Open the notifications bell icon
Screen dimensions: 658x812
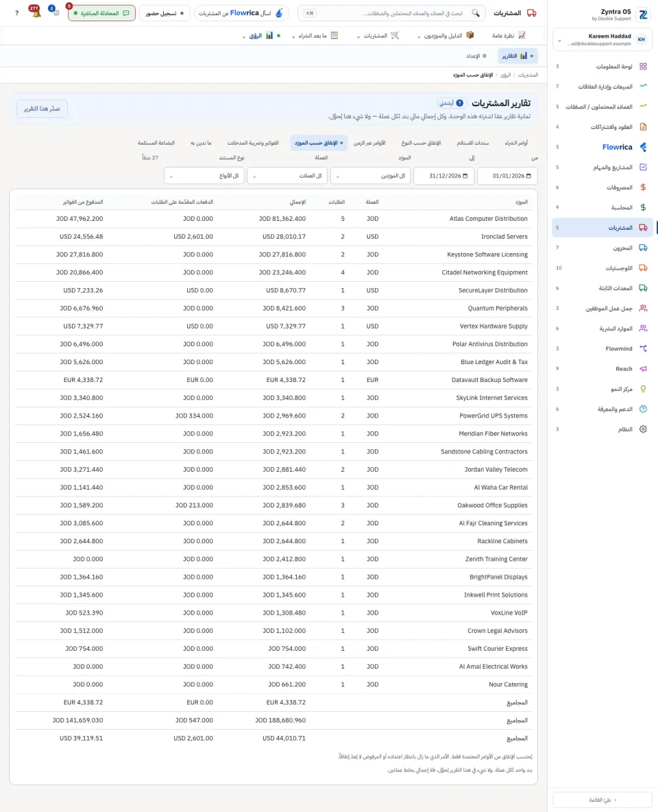tap(36, 12)
